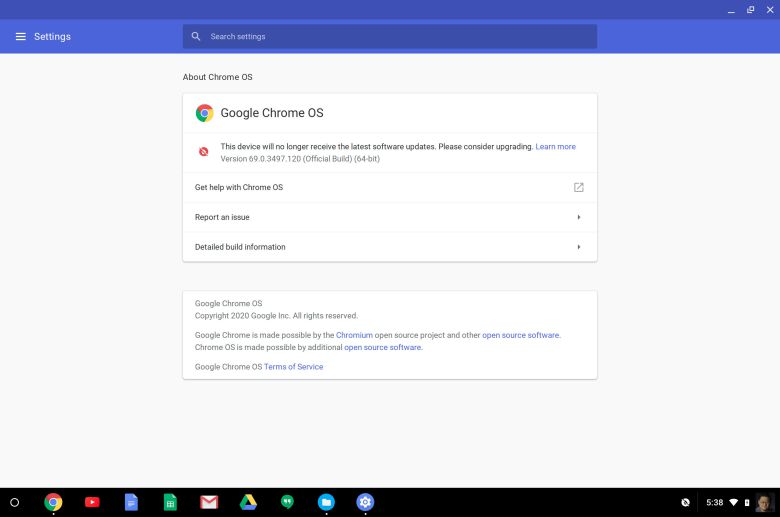Open the system tray clock area
Screen dimensions: 780x517
point(714,502)
